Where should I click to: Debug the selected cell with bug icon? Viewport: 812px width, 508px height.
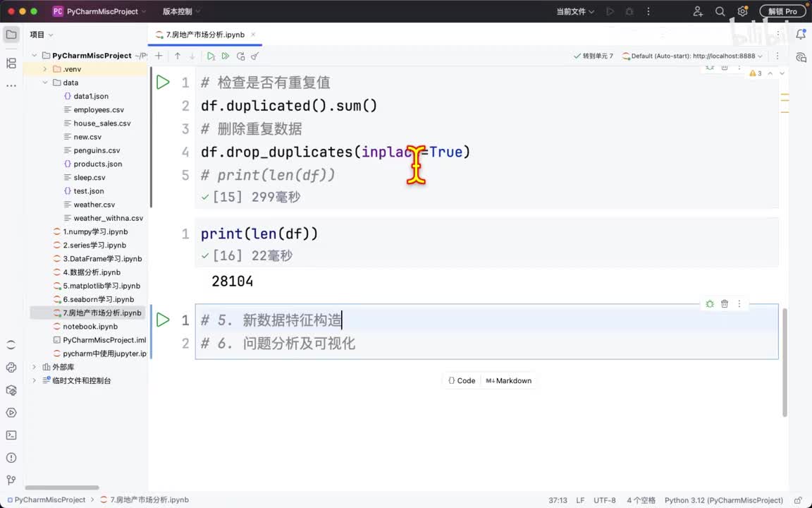(710, 304)
